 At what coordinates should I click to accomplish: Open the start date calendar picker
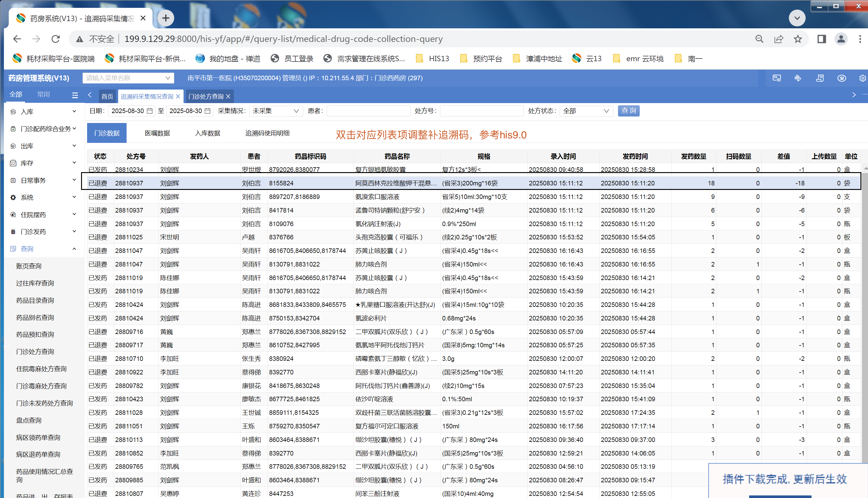click(150, 111)
